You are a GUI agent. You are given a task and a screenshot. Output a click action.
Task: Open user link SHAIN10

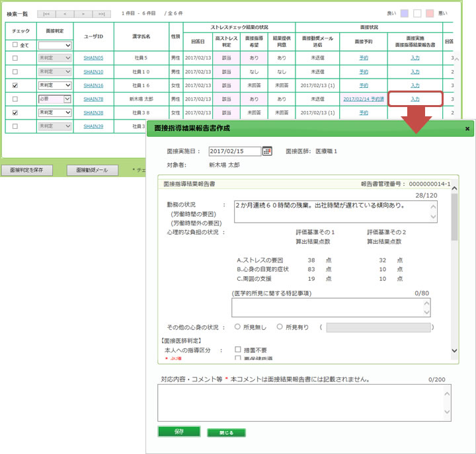click(93, 72)
